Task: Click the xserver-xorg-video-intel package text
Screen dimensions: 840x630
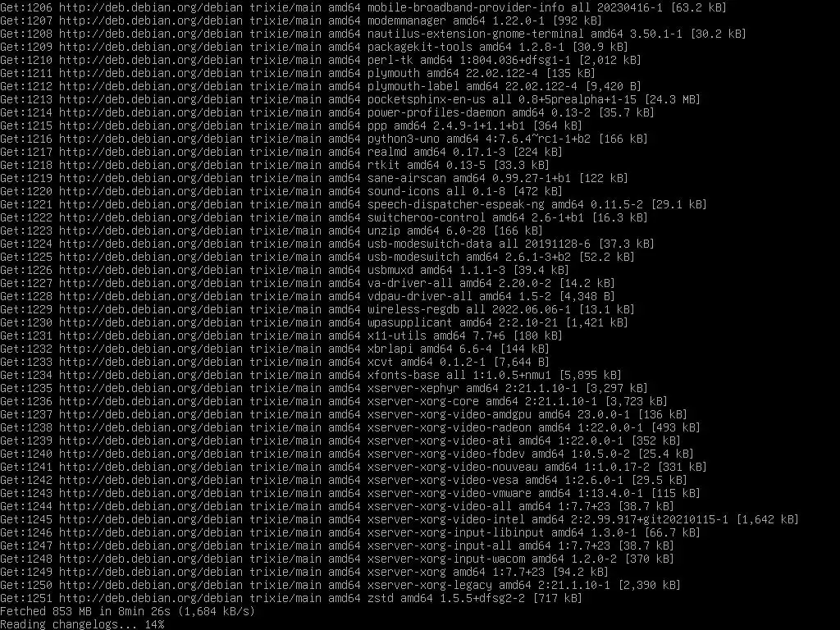Action: (x=445, y=519)
